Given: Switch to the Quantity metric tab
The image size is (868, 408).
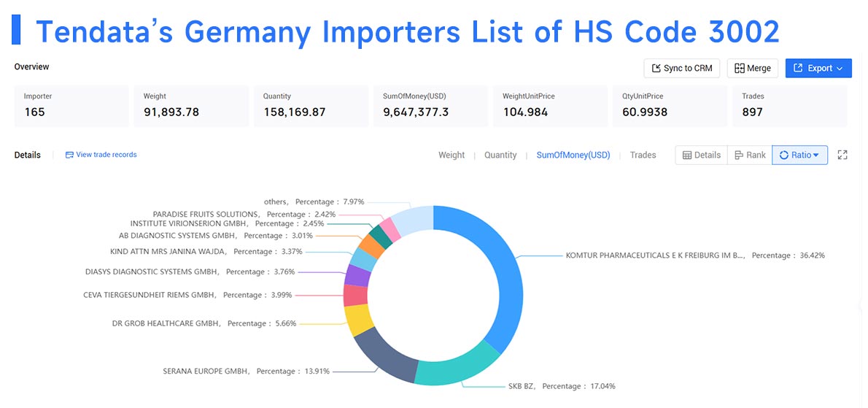Looking at the screenshot, I should click(x=500, y=155).
